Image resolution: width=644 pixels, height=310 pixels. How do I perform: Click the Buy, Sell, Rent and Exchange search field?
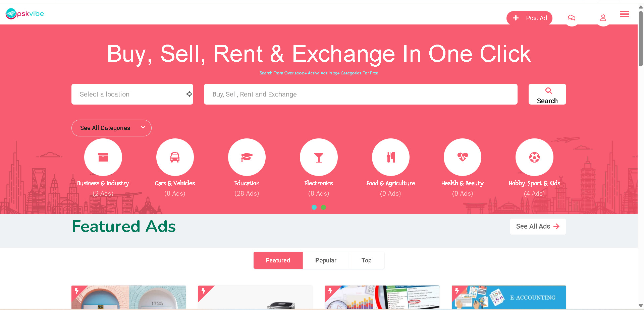click(x=361, y=94)
